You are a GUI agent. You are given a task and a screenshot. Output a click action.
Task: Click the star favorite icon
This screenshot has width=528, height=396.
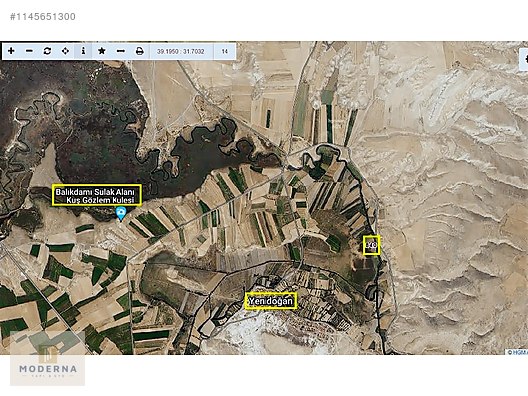coord(102,51)
